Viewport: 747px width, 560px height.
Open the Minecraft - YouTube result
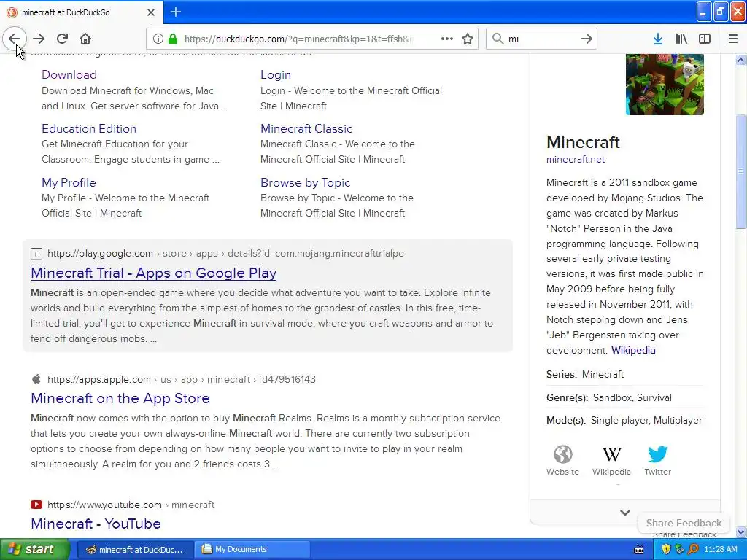pos(96,524)
